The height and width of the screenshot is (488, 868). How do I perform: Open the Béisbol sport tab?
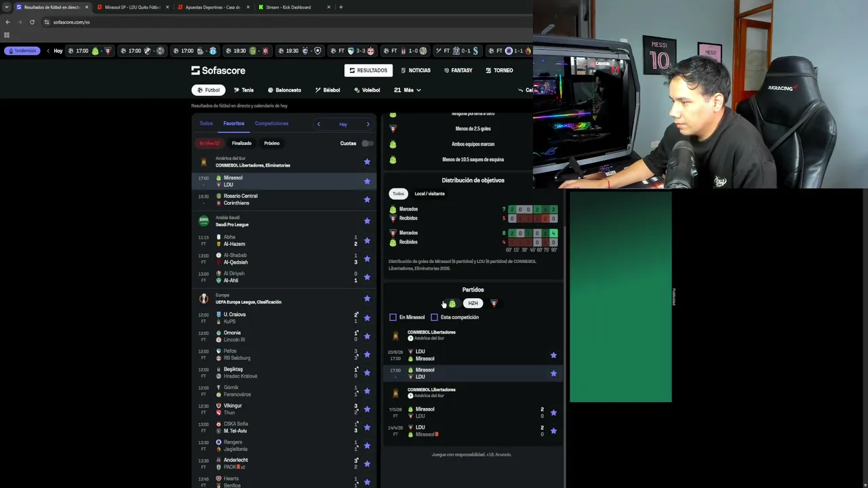pos(328,90)
